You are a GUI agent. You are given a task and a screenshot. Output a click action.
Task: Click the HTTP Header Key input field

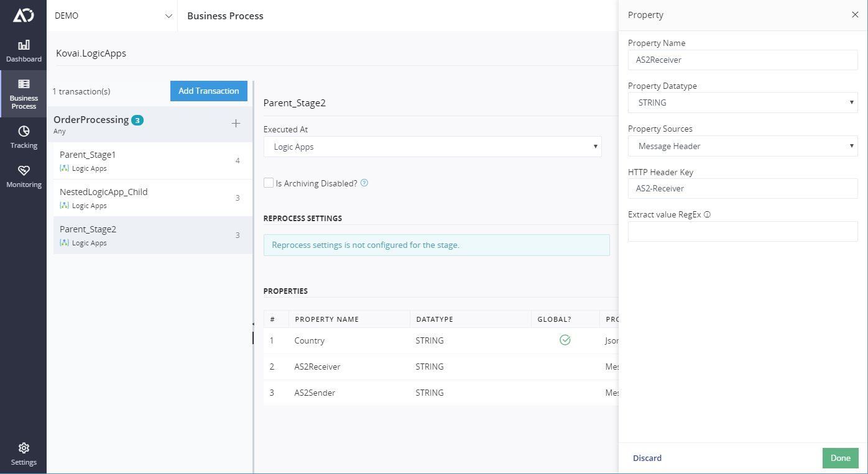[743, 188]
